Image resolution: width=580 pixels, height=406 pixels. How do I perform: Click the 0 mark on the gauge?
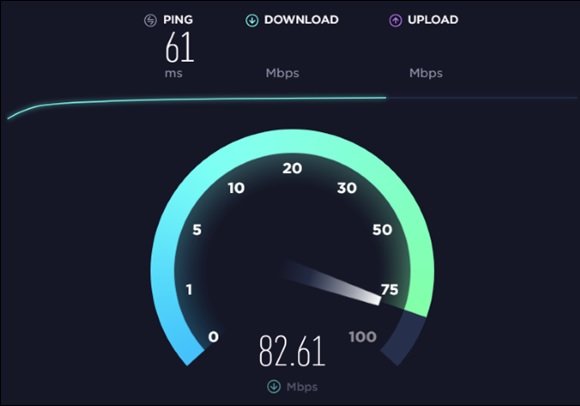[213, 336]
